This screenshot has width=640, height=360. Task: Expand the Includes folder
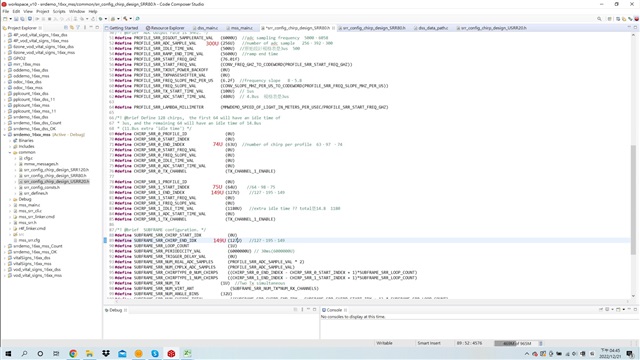tap(10, 146)
